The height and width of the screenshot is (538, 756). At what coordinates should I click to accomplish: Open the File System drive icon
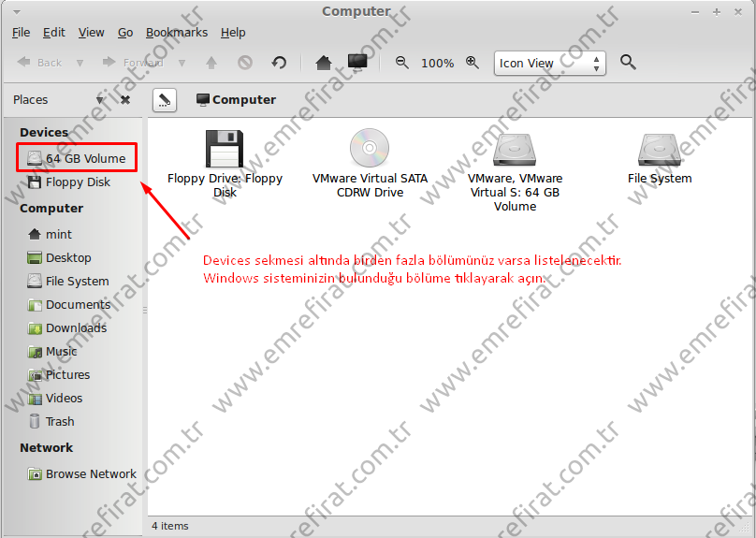coord(660,150)
